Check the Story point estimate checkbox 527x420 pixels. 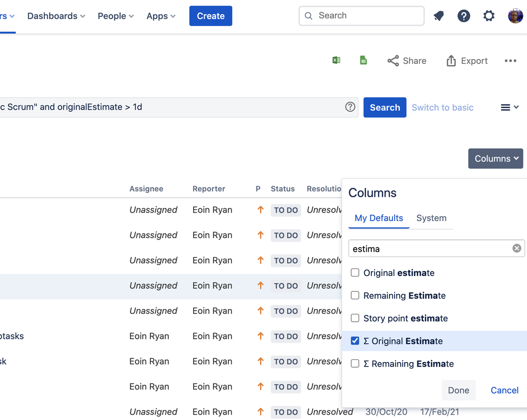tap(355, 318)
